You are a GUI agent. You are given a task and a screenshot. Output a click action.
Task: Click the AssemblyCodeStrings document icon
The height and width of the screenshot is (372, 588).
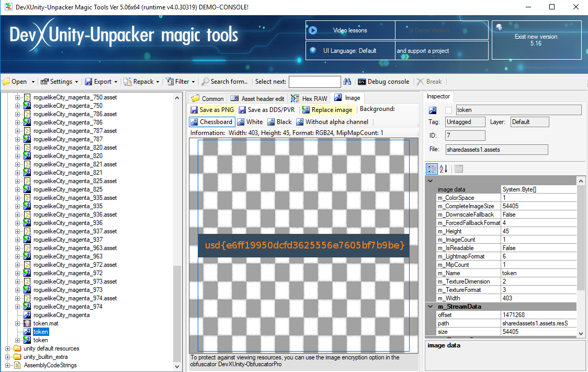(x=17, y=365)
